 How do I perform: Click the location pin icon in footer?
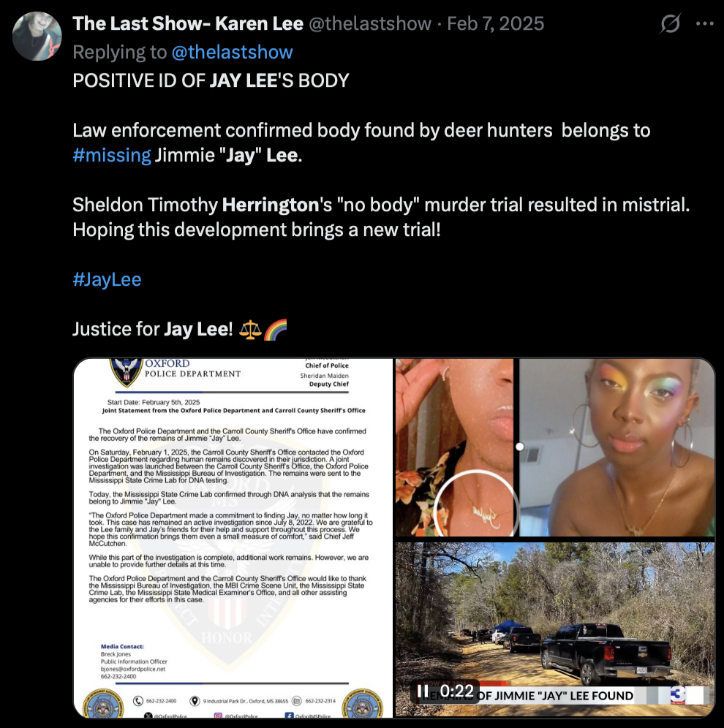pyautogui.click(x=195, y=701)
